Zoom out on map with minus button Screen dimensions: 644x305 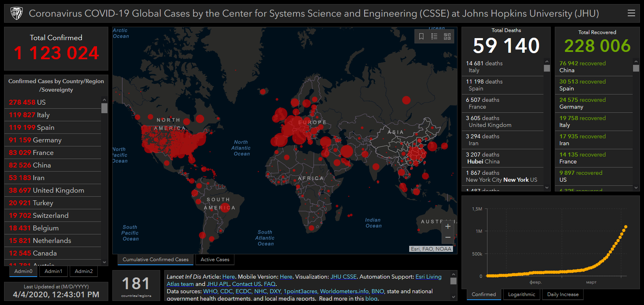[448, 237]
